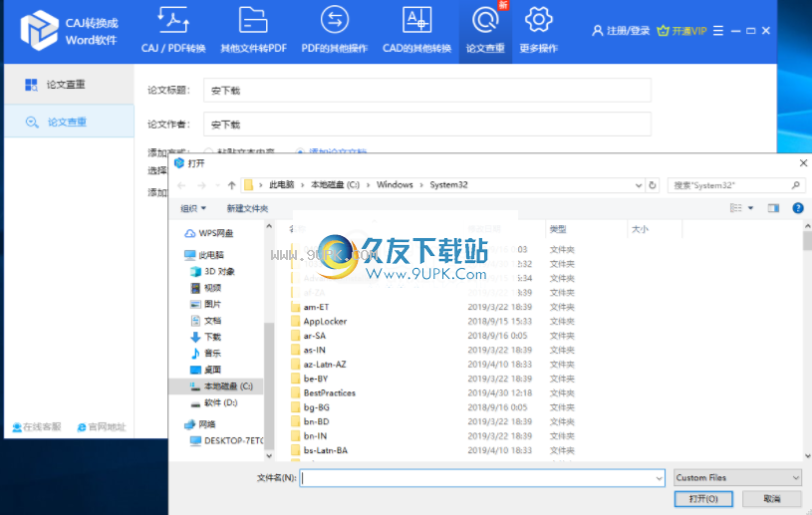Viewport: 812px width, 515px height.
Task: Open 更多操作 gear menu
Action: (x=539, y=31)
